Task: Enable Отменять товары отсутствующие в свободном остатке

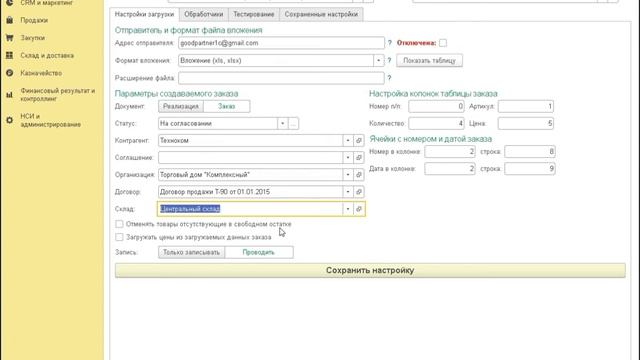Action: [119, 224]
